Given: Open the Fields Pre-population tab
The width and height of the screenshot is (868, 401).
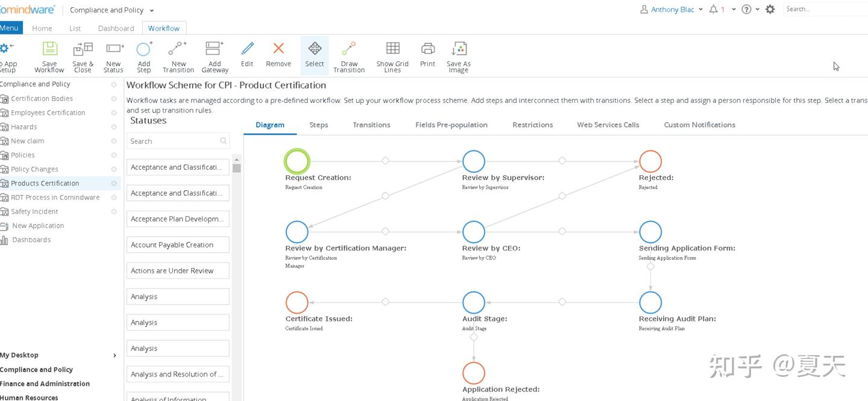Looking at the screenshot, I should [451, 125].
